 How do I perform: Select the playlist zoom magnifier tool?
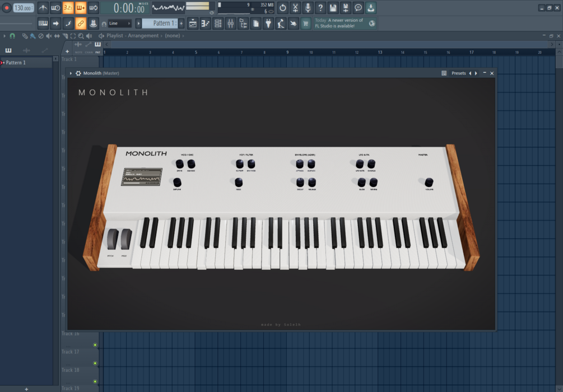[x=81, y=35]
